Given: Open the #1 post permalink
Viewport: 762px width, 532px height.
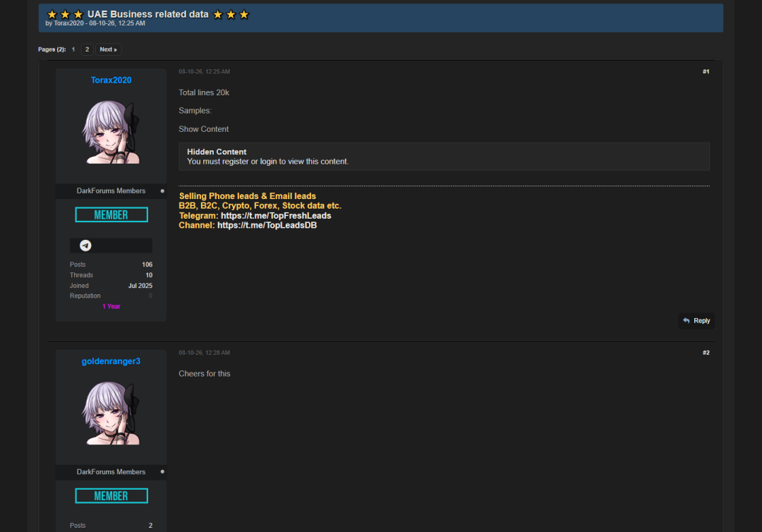Looking at the screenshot, I should point(706,71).
